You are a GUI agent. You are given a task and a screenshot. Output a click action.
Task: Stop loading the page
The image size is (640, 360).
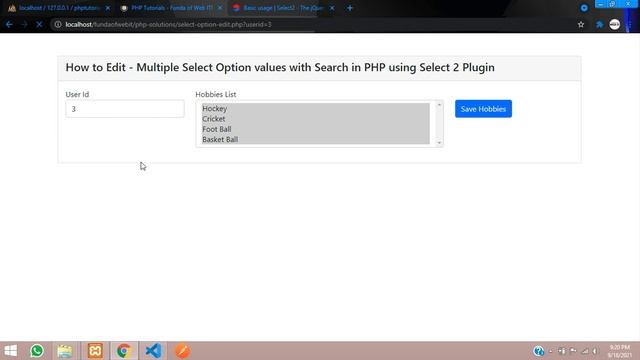pyautogui.click(x=39, y=24)
